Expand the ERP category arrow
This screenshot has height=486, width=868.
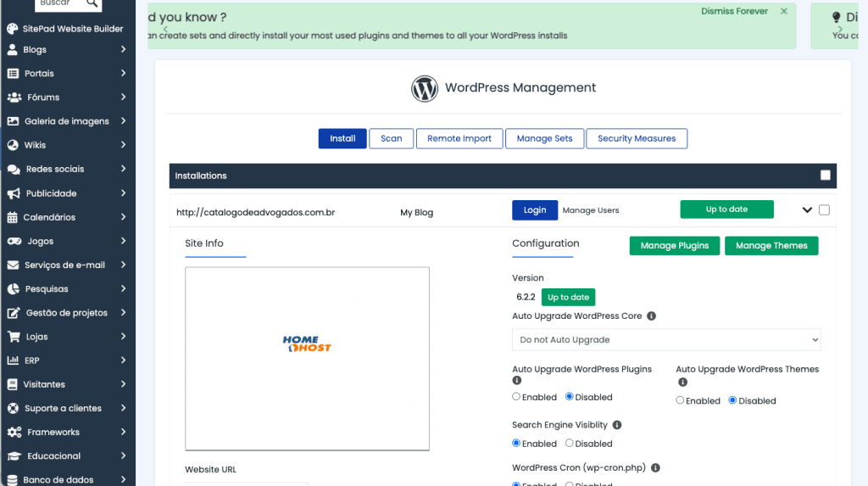point(123,360)
